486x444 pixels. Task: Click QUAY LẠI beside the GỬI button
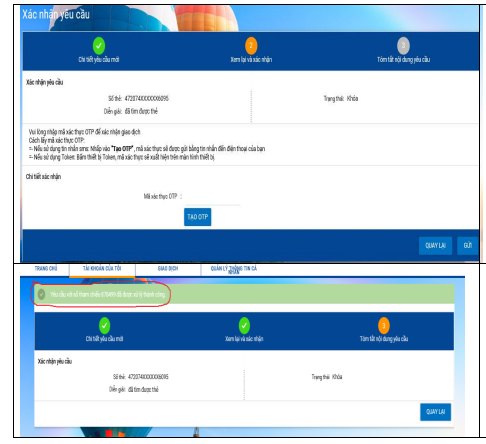click(x=435, y=246)
